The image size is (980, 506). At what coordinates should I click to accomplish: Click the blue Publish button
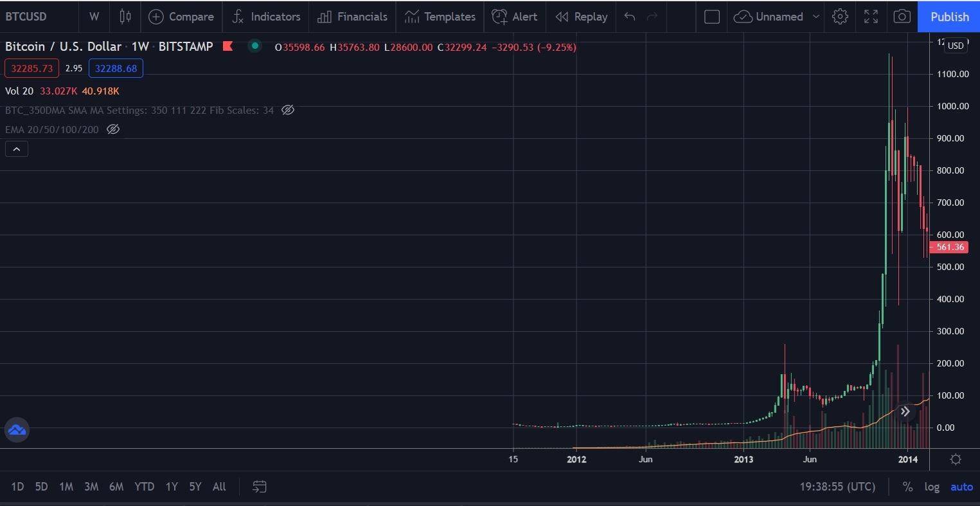pyautogui.click(x=949, y=17)
